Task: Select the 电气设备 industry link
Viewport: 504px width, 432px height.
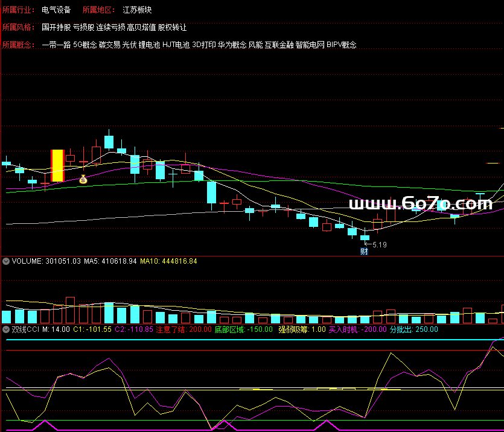Action: (x=56, y=10)
